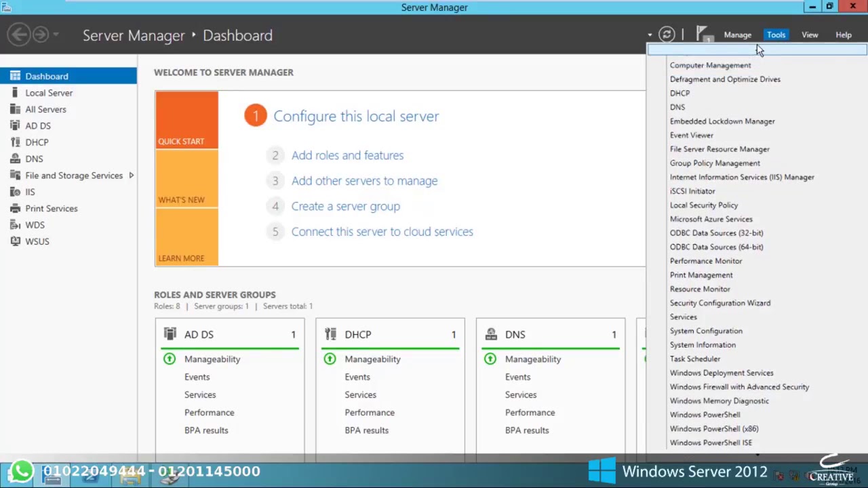Click Services in DHCP tile
868x488 pixels.
point(360,394)
